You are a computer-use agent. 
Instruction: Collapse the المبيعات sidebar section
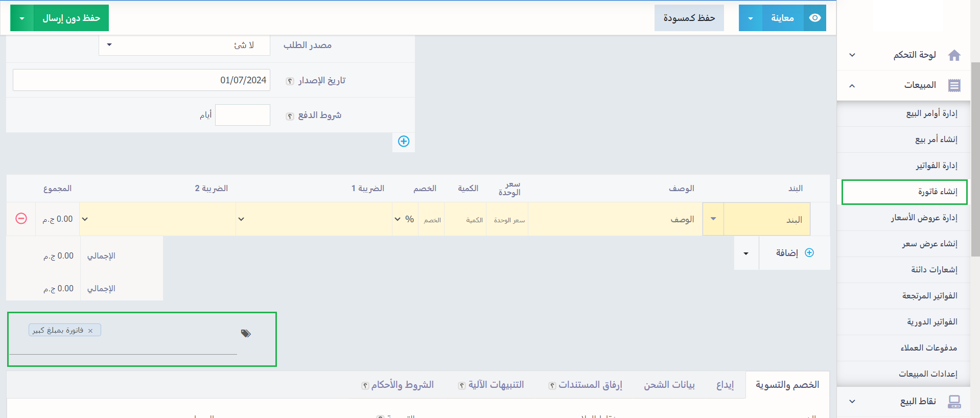(852, 85)
